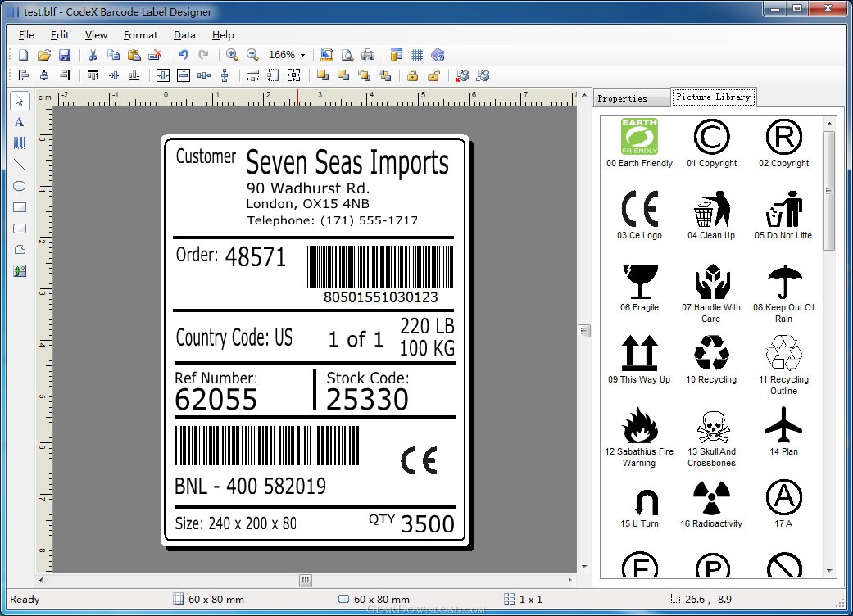This screenshot has width=853, height=616.
Task: Pick the 03 Ce Logo picture
Action: tap(639, 215)
